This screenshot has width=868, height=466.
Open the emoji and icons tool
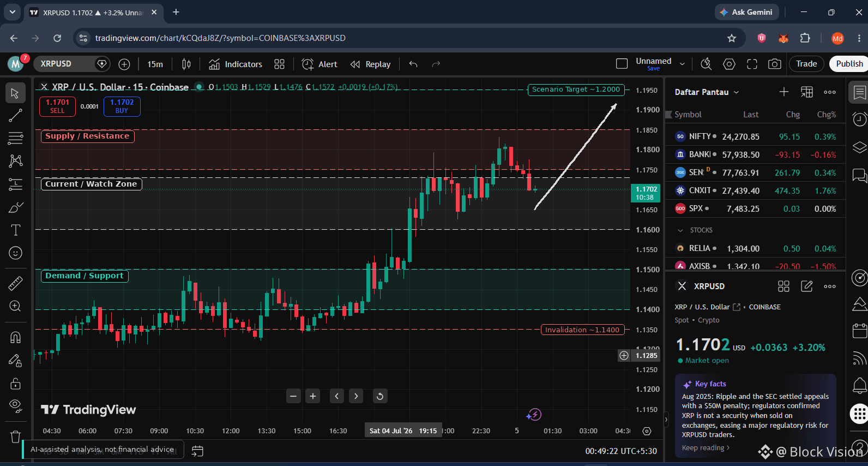pyautogui.click(x=15, y=253)
